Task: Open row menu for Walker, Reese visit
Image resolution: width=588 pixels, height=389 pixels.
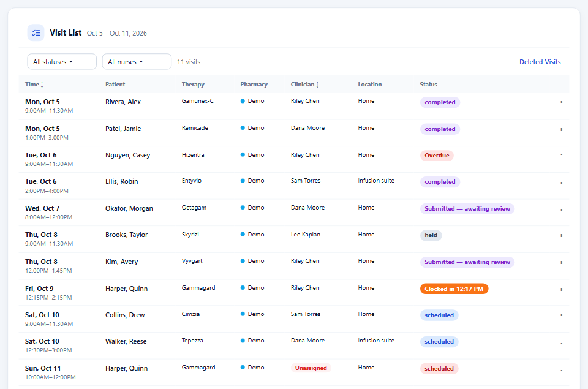Action: click(x=562, y=342)
